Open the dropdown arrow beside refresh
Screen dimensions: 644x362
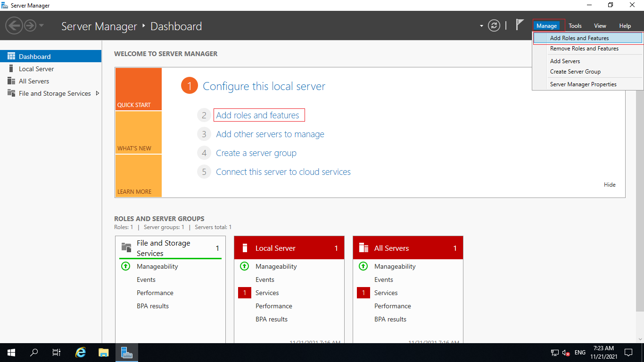click(481, 26)
